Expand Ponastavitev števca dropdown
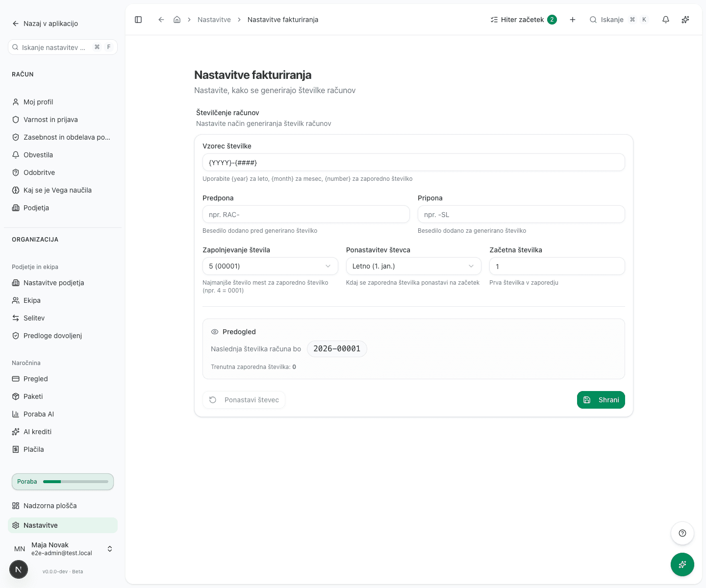The height and width of the screenshot is (588, 706). [414, 266]
